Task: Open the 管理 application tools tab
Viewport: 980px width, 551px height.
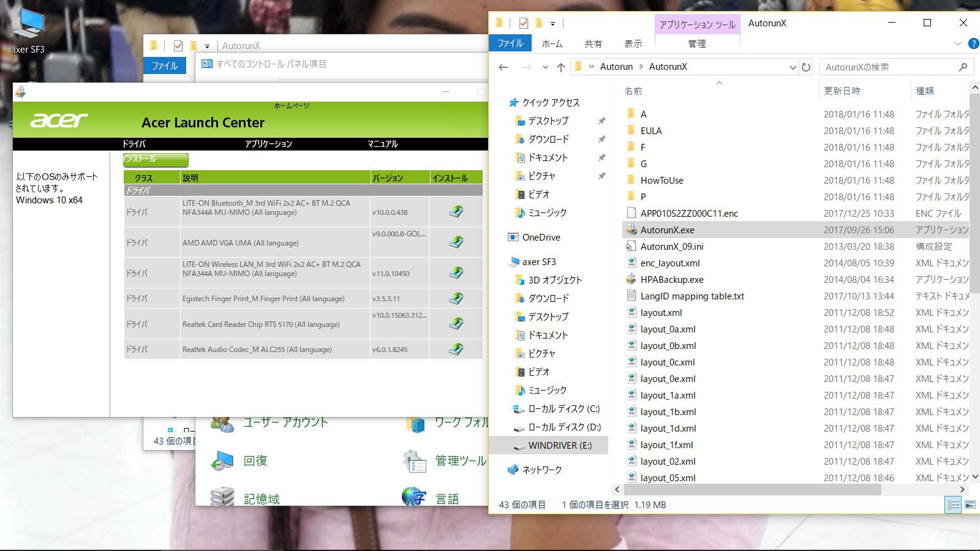Action: (x=697, y=43)
